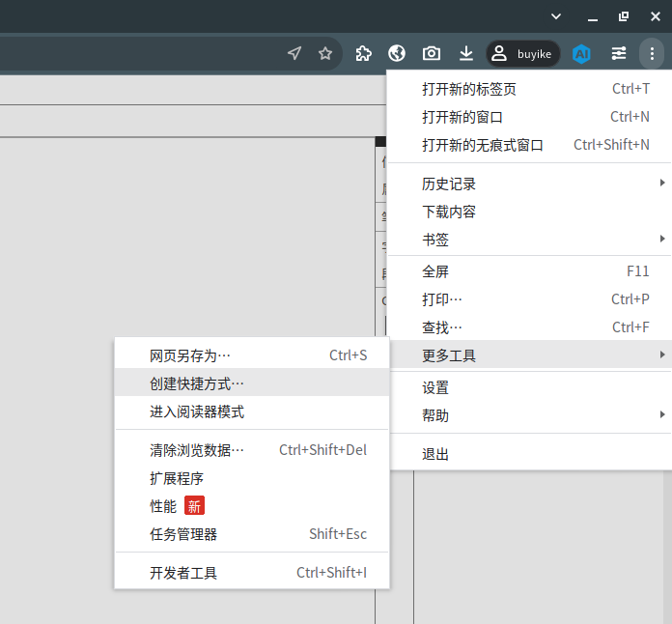This screenshot has width=672, height=624.
Task: Click 退出 to quit the browser
Action: (x=530, y=454)
